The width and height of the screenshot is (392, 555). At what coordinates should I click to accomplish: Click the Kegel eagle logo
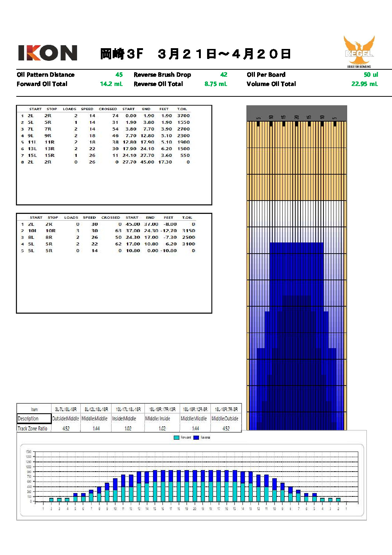(359, 51)
